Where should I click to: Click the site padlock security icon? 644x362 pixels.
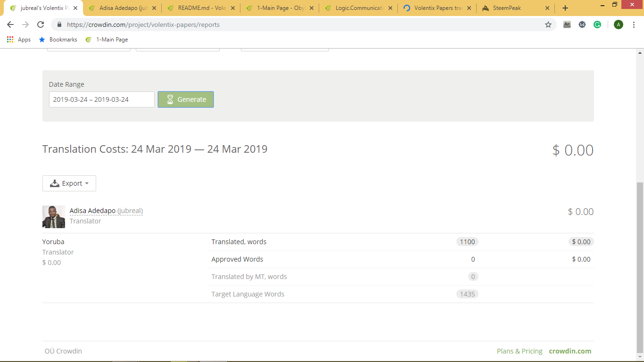[x=59, y=25]
